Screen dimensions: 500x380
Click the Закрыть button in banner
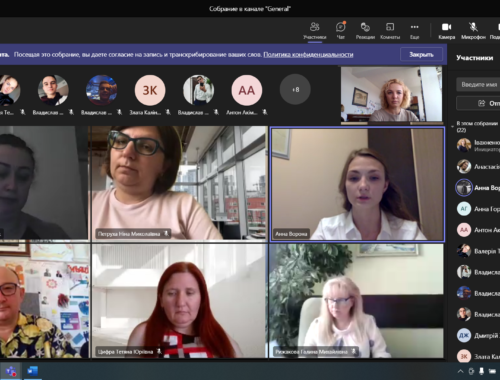[421, 54]
